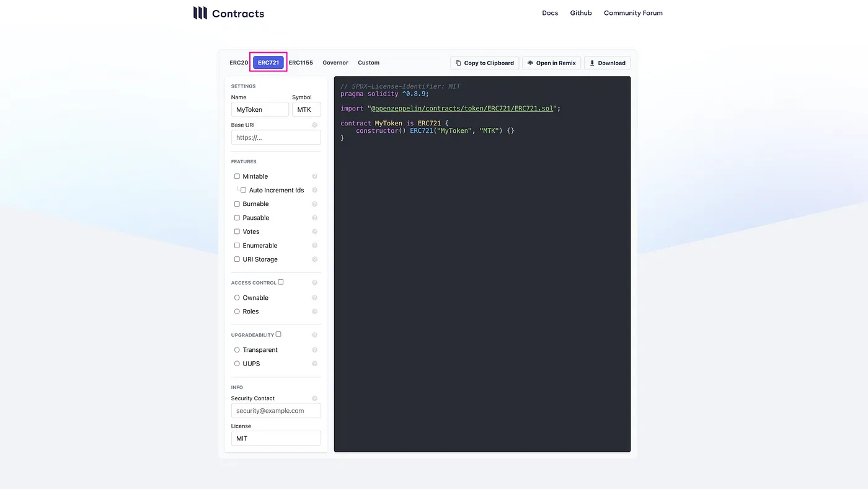Check the Pausable feature
The height and width of the screenshot is (489, 868).
click(x=237, y=218)
